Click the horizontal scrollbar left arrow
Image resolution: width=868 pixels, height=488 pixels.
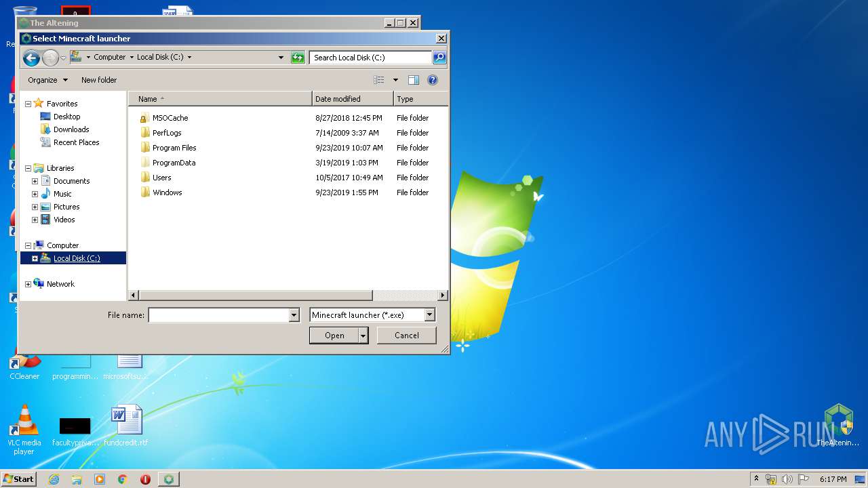point(134,296)
